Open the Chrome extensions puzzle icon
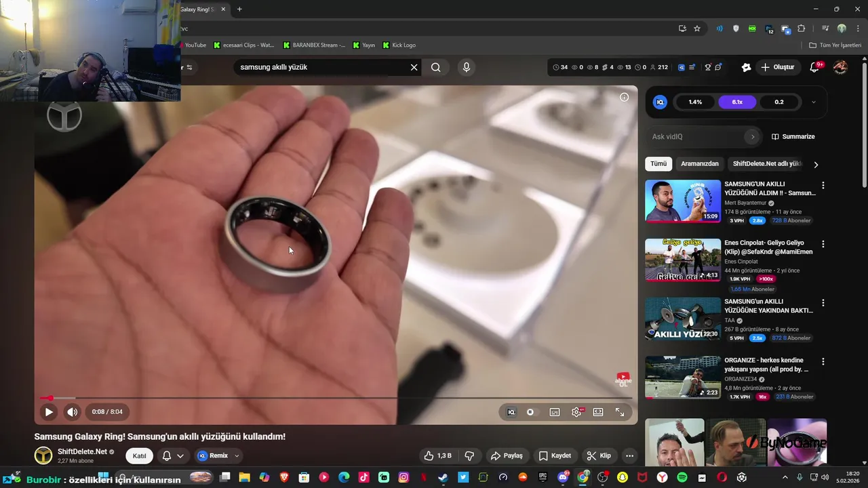 pyautogui.click(x=802, y=28)
